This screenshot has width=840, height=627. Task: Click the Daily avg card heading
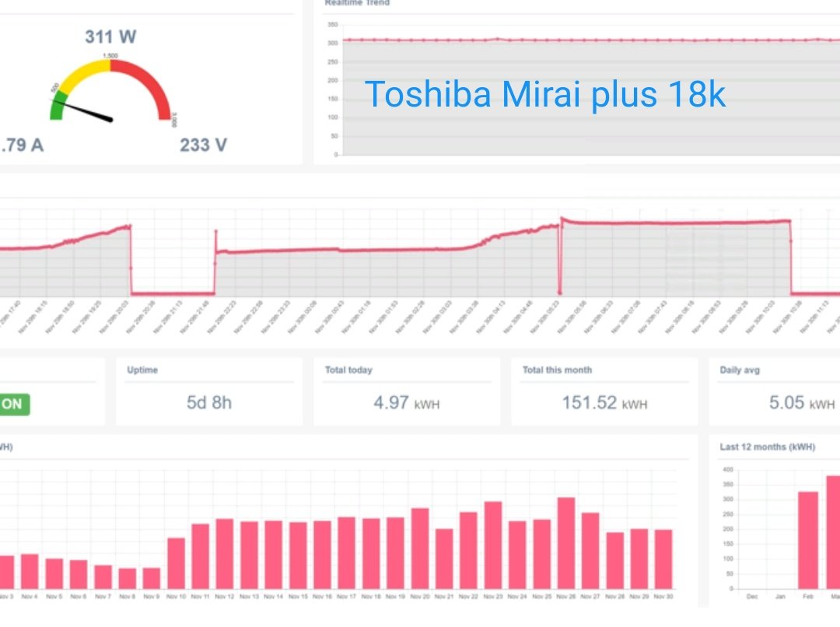pyautogui.click(x=740, y=370)
